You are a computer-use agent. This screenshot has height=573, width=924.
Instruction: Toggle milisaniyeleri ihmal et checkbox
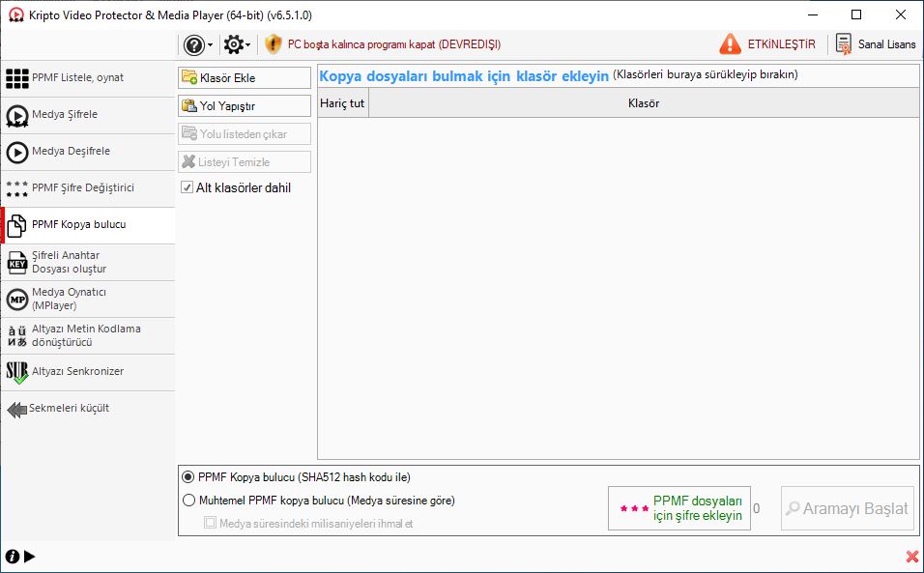[211, 523]
